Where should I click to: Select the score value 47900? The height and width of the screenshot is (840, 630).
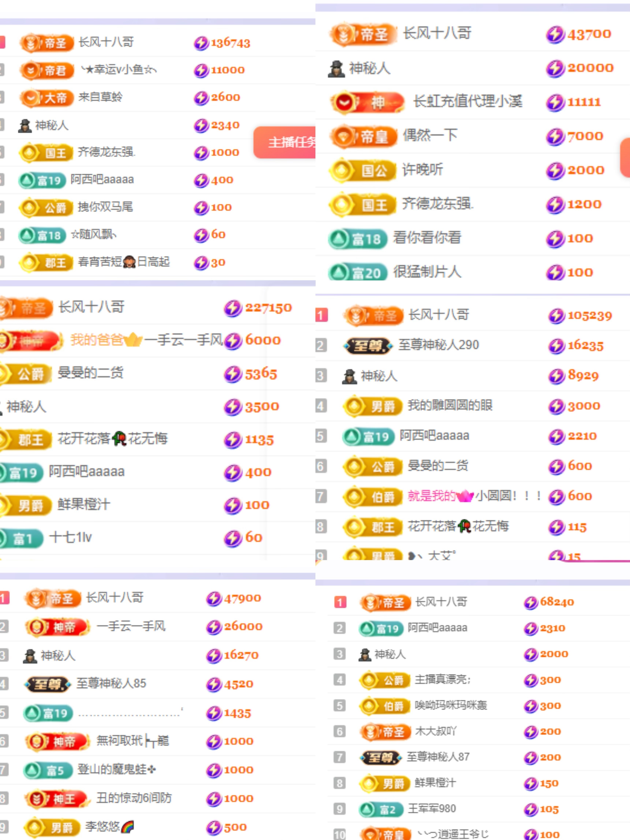pyautogui.click(x=242, y=599)
